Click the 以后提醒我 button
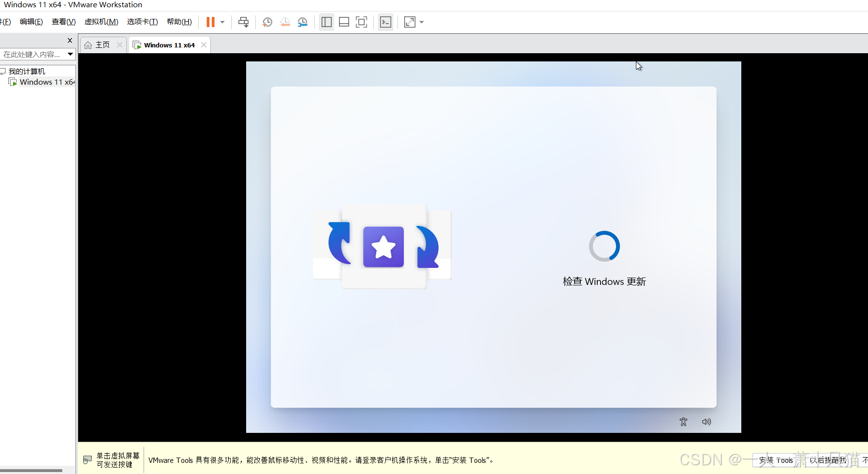Image resolution: width=868 pixels, height=474 pixels. tap(828, 460)
